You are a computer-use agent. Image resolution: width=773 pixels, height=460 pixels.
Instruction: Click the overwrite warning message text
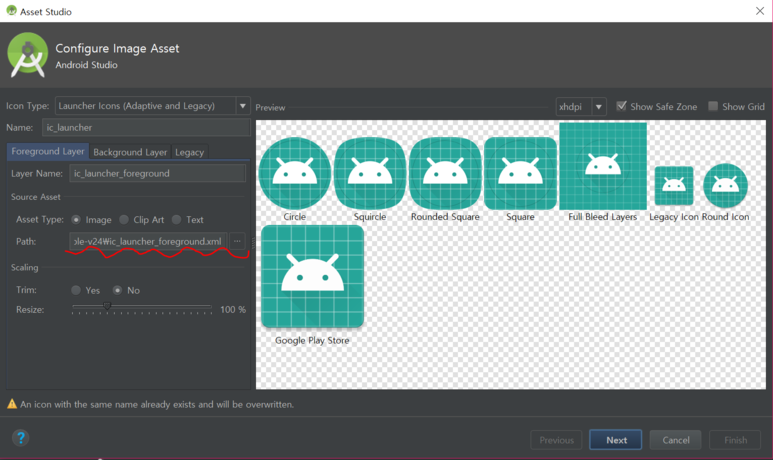(157, 404)
